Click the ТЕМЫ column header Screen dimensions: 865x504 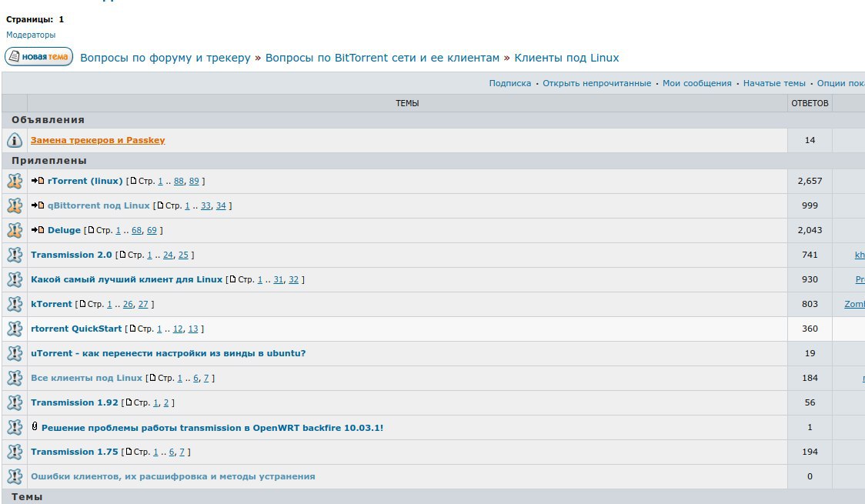pos(407,103)
